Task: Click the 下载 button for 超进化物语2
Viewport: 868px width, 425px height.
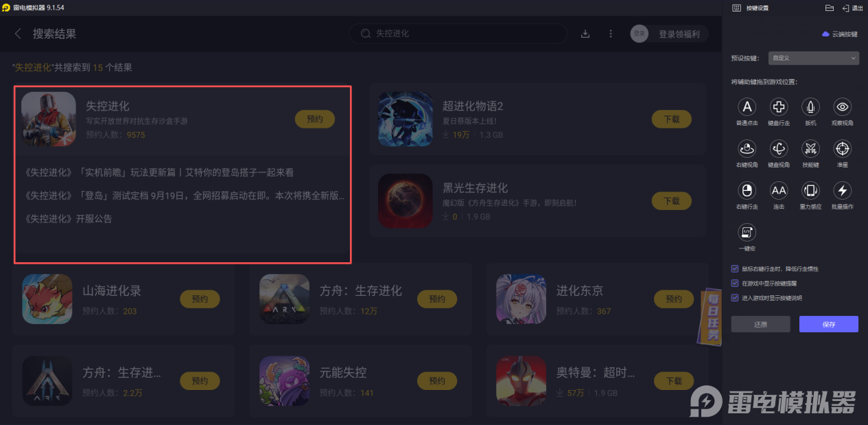Action: click(672, 119)
